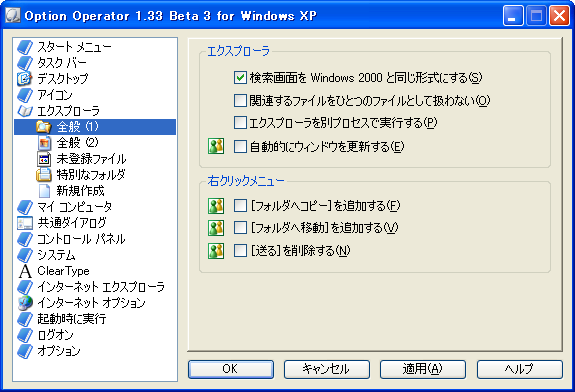Enable 関連するファイルをひとつのファイルとして扱わない checkbox
The width and height of the screenshot is (575, 392).
click(x=240, y=100)
